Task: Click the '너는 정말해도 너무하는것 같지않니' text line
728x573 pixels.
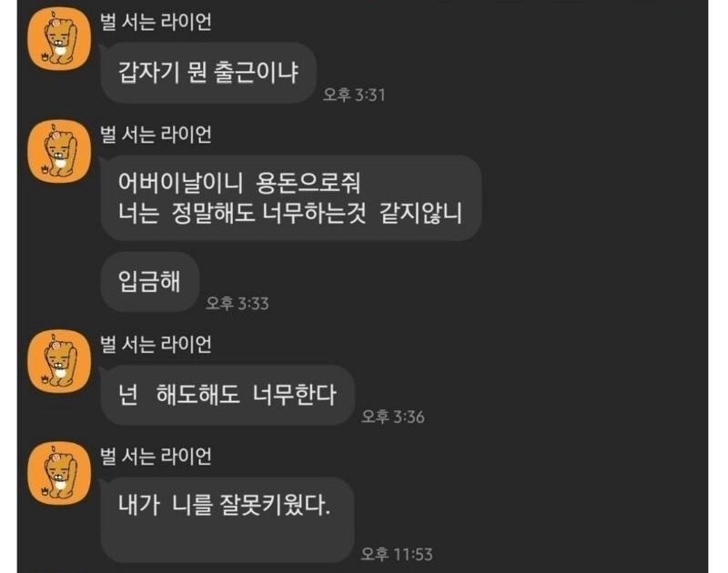Action: click(x=290, y=214)
